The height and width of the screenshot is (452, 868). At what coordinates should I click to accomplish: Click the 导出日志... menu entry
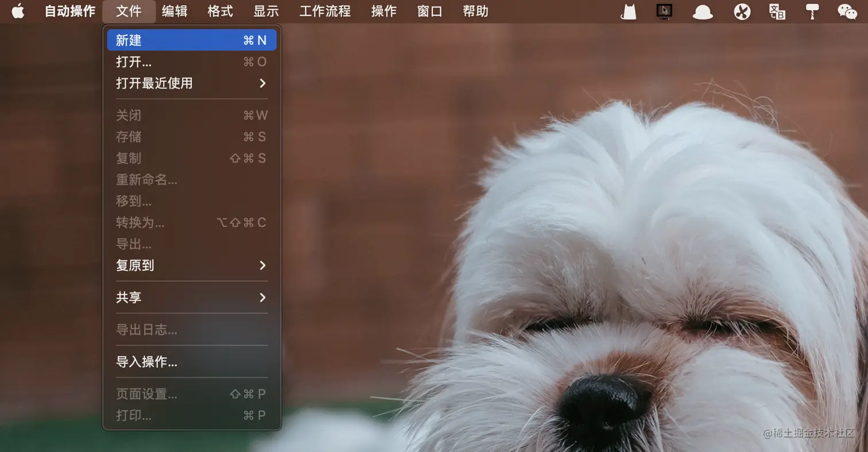192,330
